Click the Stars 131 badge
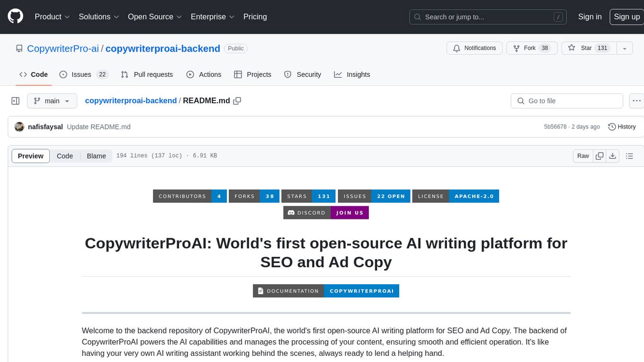The image size is (644, 362). [x=308, y=196]
